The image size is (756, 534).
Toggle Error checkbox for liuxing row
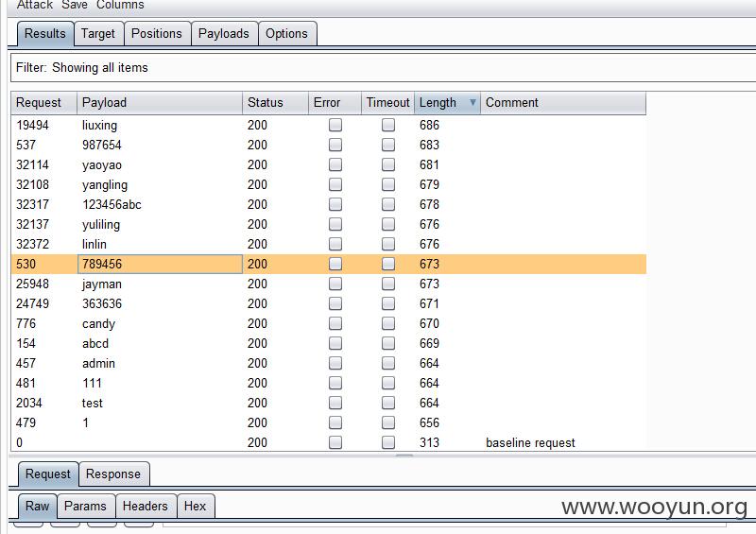click(x=335, y=125)
